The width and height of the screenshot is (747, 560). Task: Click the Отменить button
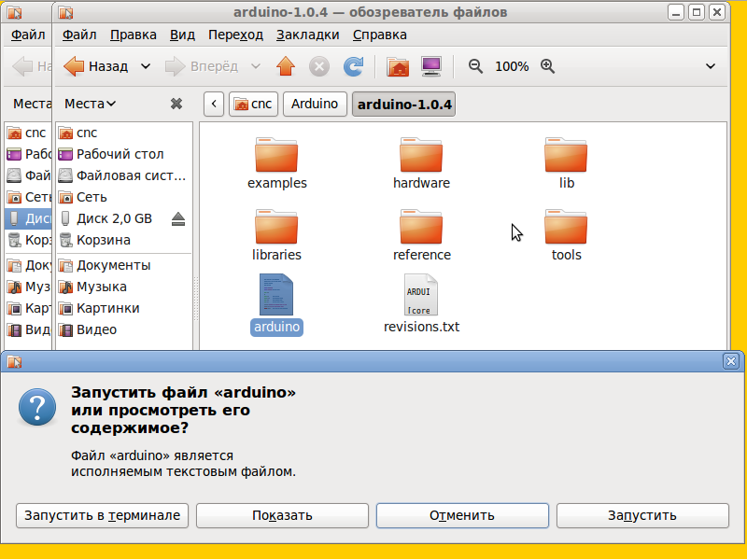[x=462, y=515]
